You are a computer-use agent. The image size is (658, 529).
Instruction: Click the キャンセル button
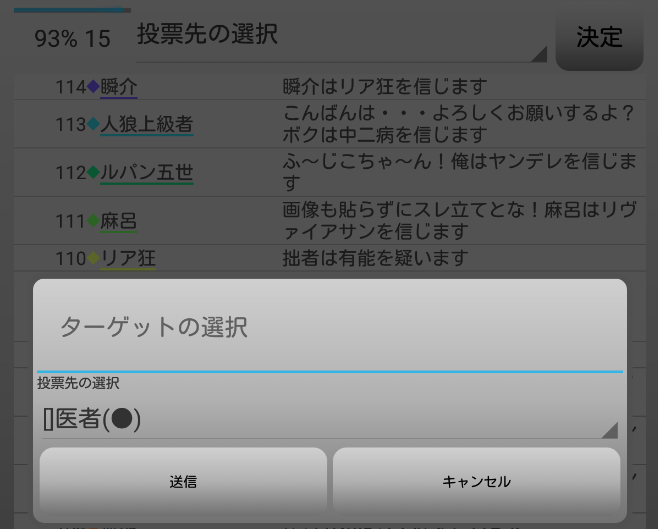click(476, 481)
